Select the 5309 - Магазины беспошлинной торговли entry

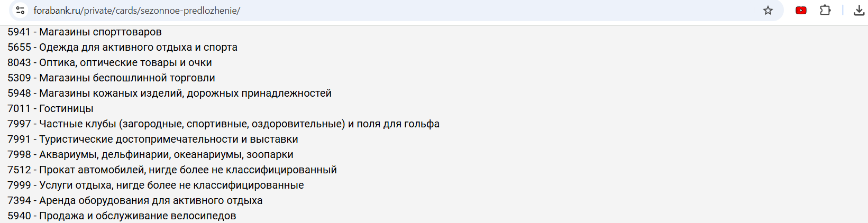pyautogui.click(x=111, y=78)
